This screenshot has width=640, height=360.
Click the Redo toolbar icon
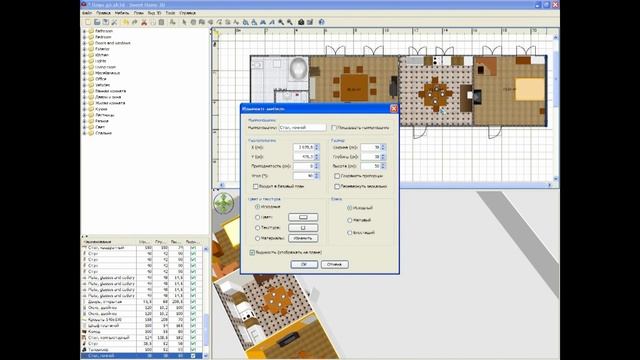(x=135, y=22)
